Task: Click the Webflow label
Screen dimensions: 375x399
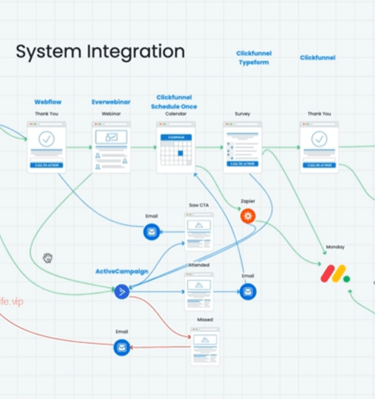Action: click(48, 102)
